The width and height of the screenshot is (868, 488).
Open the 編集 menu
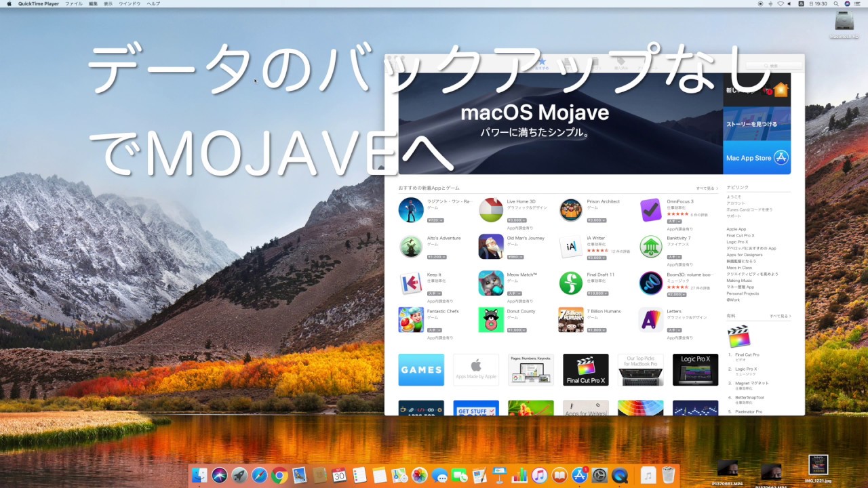tap(93, 3)
